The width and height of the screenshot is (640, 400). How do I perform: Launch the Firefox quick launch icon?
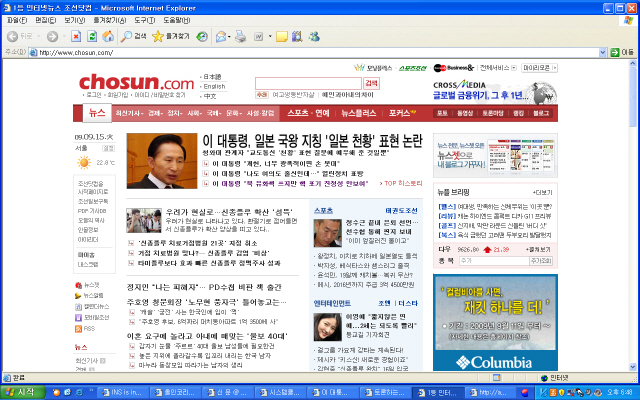coord(56,392)
